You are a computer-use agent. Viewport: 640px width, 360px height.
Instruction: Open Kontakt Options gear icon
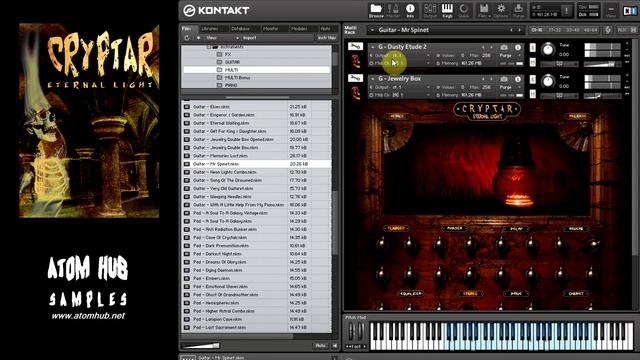[501, 10]
